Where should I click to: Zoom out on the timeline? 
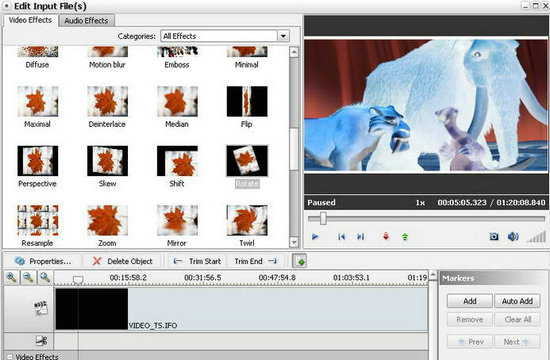pyautogui.click(x=28, y=278)
